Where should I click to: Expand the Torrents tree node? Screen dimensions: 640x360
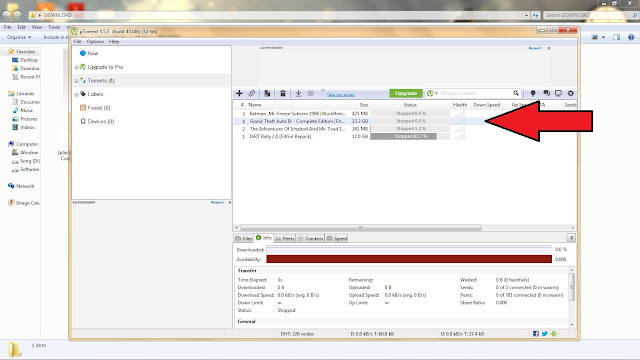[76, 81]
